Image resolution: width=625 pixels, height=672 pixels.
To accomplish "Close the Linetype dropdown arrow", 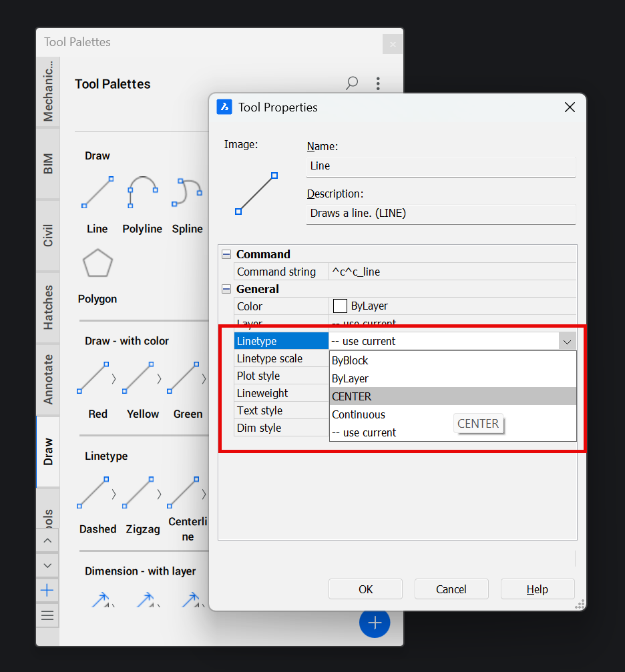I will tap(567, 342).
